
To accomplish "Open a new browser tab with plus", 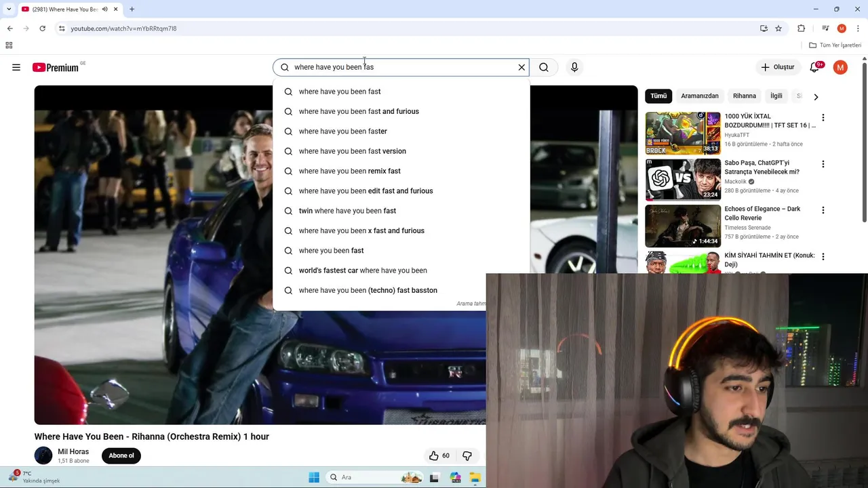I will pyautogui.click(x=132, y=9).
